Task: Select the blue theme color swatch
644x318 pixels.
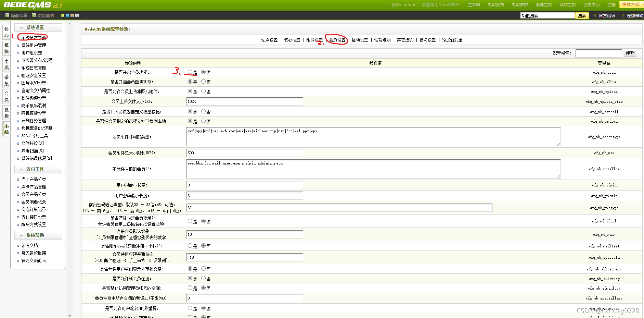Action: click(67, 15)
